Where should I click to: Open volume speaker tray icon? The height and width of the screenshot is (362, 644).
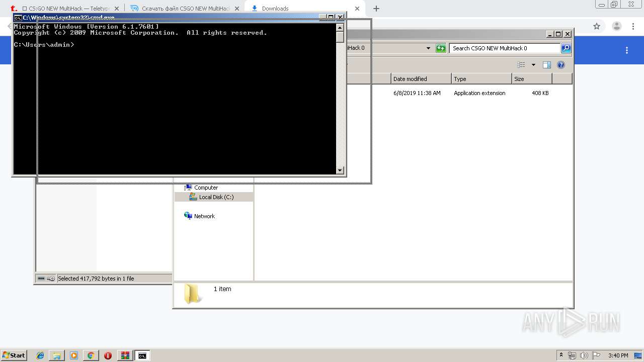point(584,355)
